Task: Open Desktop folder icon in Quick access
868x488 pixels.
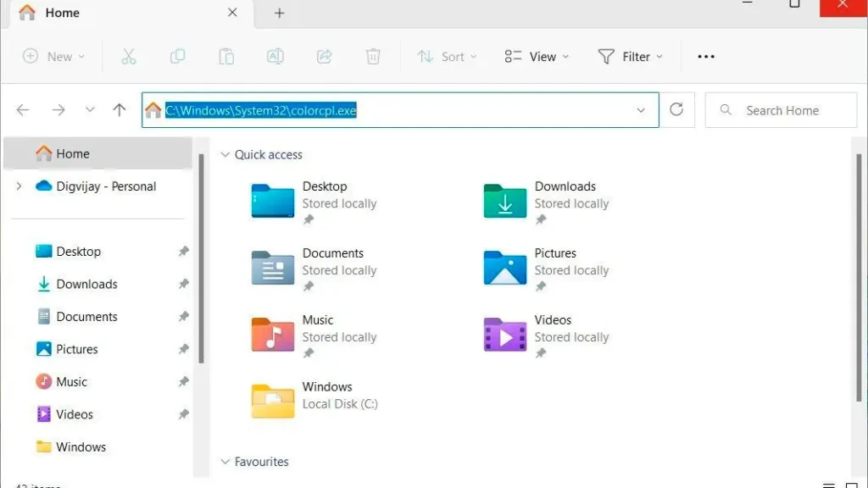Action: click(272, 201)
